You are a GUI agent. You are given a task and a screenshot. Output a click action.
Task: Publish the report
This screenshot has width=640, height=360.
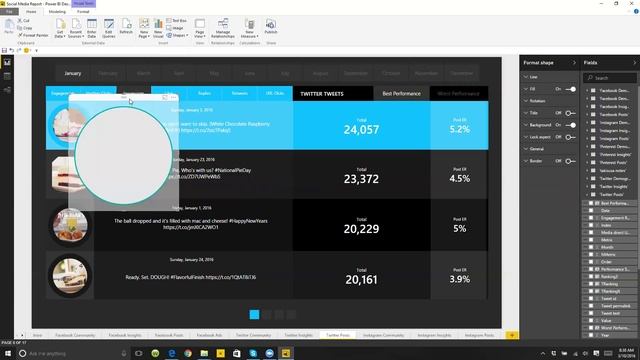[271, 27]
